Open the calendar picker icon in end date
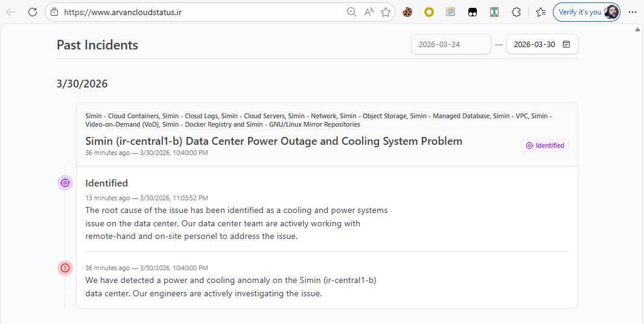Image resolution: width=644 pixels, height=324 pixels. click(566, 45)
